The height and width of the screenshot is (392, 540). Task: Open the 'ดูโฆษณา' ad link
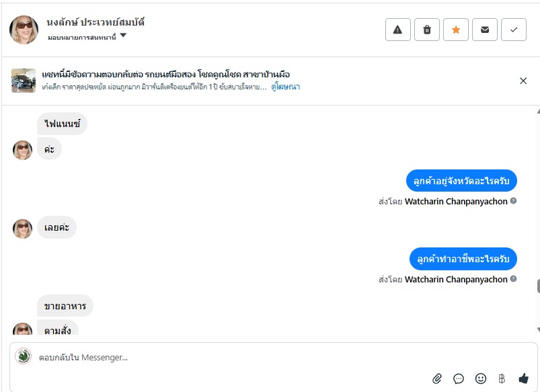(x=286, y=87)
